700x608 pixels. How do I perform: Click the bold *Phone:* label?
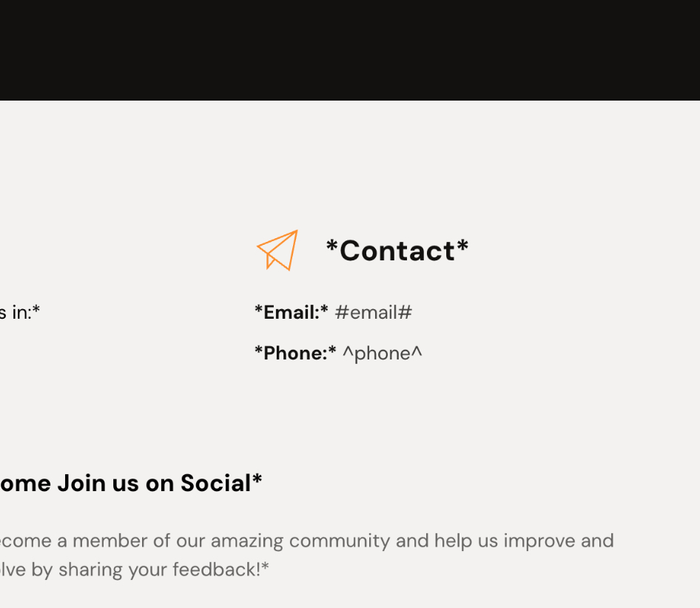(295, 353)
